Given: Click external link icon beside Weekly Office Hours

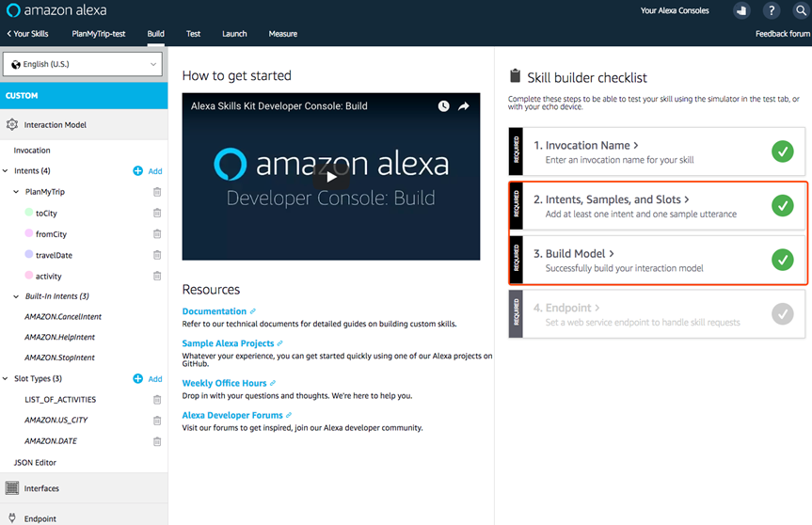Looking at the screenshot, I should (273, 383).
